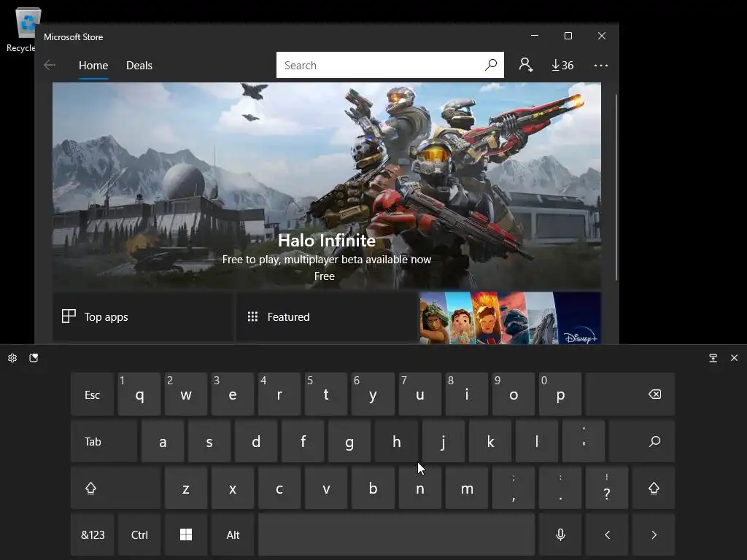Tap the question mark key

click(607, 488)
